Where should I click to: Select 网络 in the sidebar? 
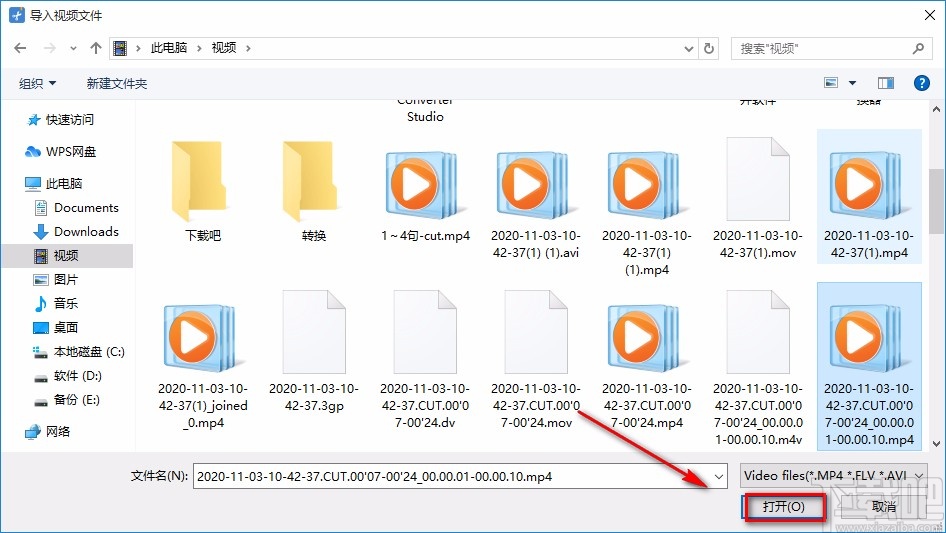(48, 432)
